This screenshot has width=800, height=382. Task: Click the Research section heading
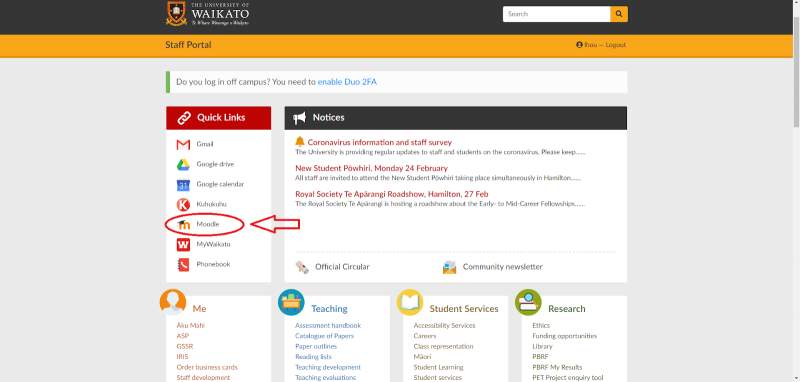(x=567, y=309)
